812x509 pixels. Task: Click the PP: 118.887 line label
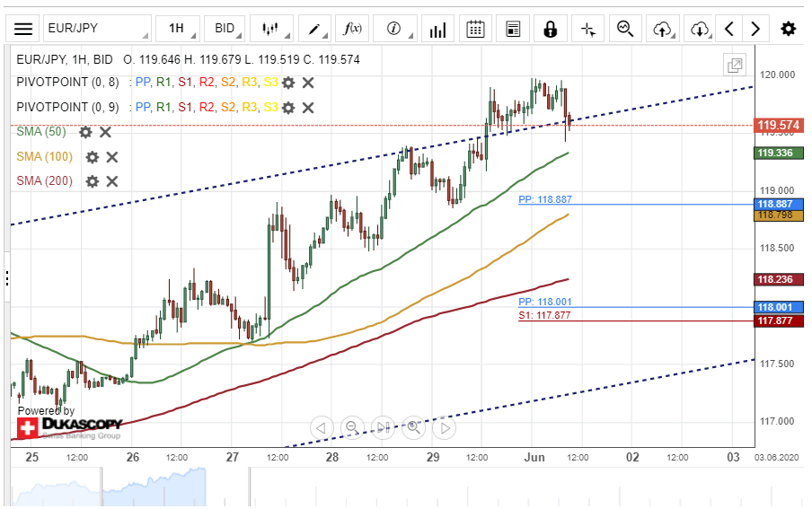coord(545,199)
